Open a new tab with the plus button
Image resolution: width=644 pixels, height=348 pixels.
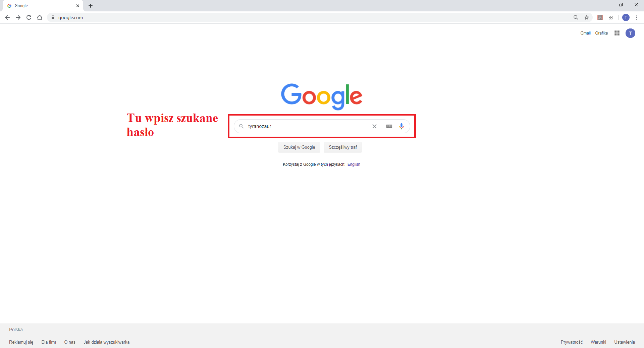click(91, 6)
